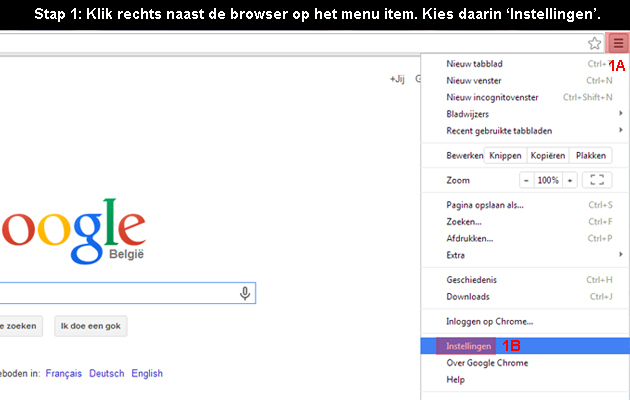Click the 100% zoom level value
Image resolution: width=630 pixels, height=400 pixels.
tap(548, 180)
